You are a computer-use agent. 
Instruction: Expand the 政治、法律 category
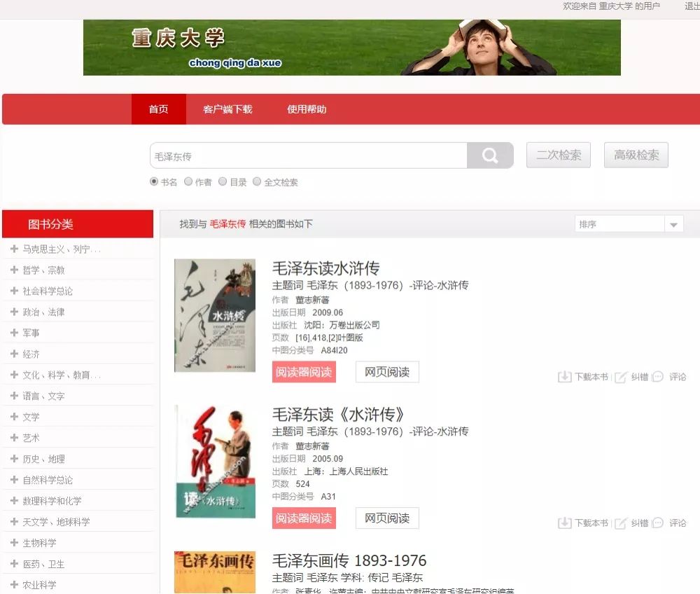tap(14, 312)
